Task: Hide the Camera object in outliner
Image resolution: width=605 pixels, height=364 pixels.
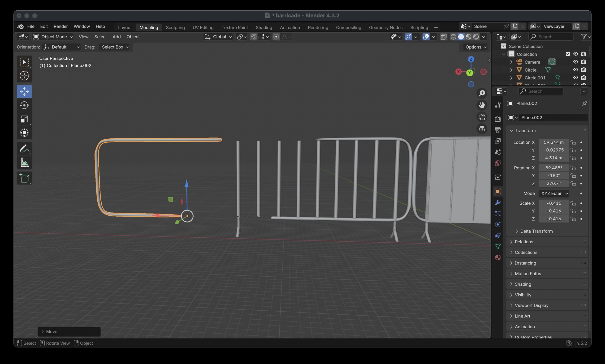Action: tap(575, 62)
